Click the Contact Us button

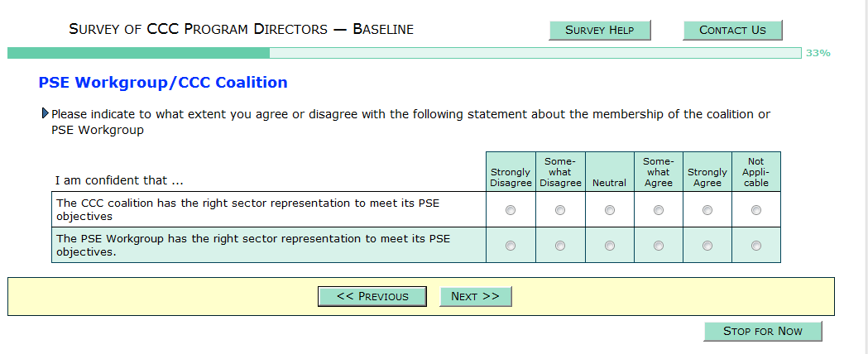coord(732,30)
